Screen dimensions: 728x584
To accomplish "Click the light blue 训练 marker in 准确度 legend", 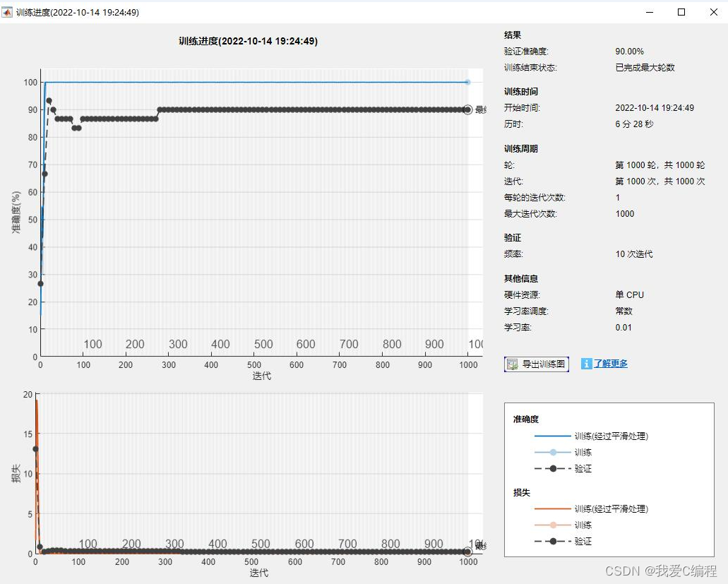I will [x=554, y=452].
